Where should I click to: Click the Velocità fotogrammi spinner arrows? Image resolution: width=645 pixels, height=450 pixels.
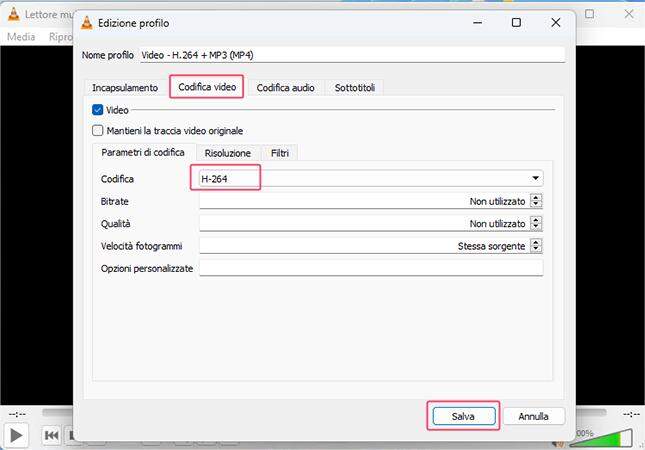[536, 246]
